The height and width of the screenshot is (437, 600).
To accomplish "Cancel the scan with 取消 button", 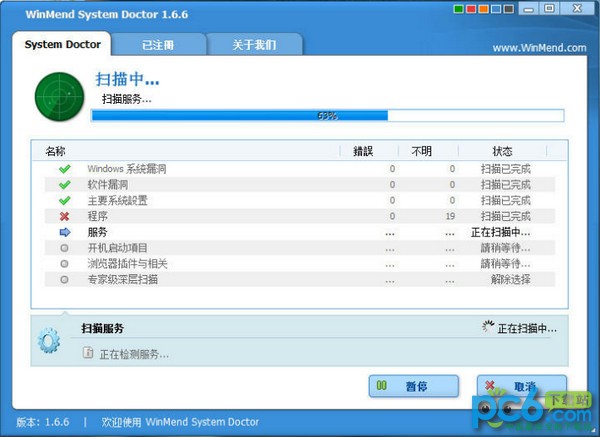I will 522,386.
